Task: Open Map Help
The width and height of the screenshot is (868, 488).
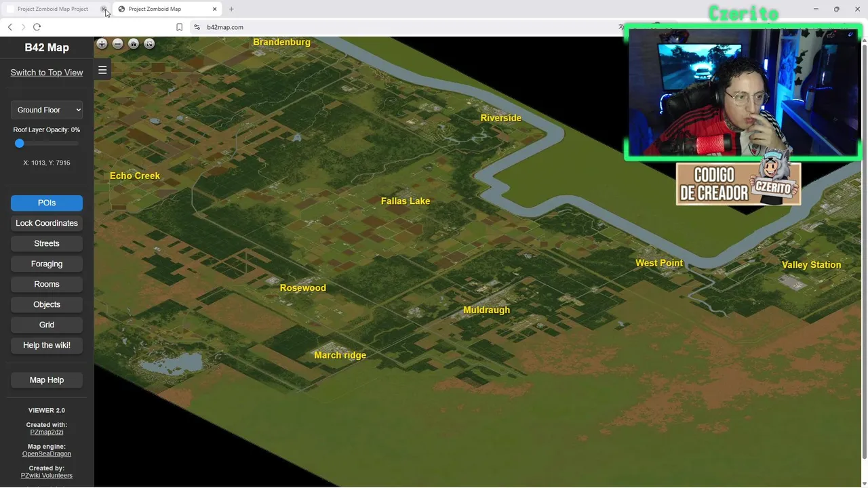Action: click(47, 380)
